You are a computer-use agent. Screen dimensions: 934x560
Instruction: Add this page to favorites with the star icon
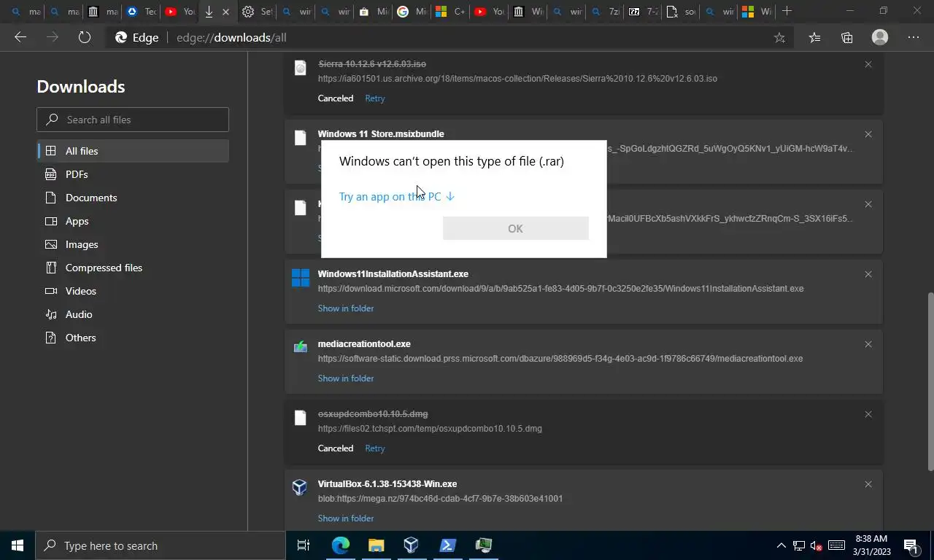(x=779, y=37)
